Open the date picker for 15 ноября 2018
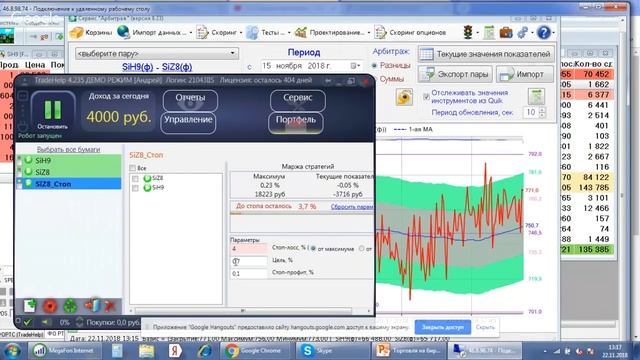Viewport: 640px width, 360px height. point(355,66)
